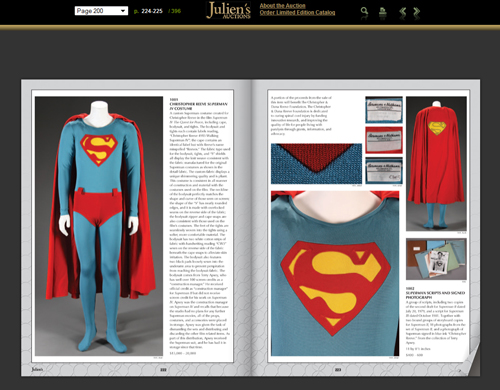
Task: Click the bottom blue-bordered label photo
Action: (x=384, y=170)
